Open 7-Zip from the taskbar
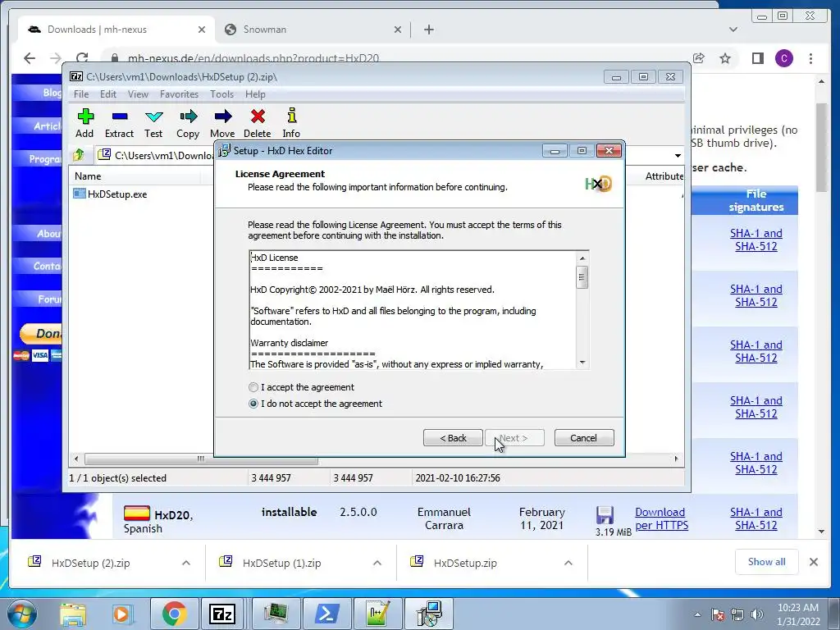 point(222,614)
